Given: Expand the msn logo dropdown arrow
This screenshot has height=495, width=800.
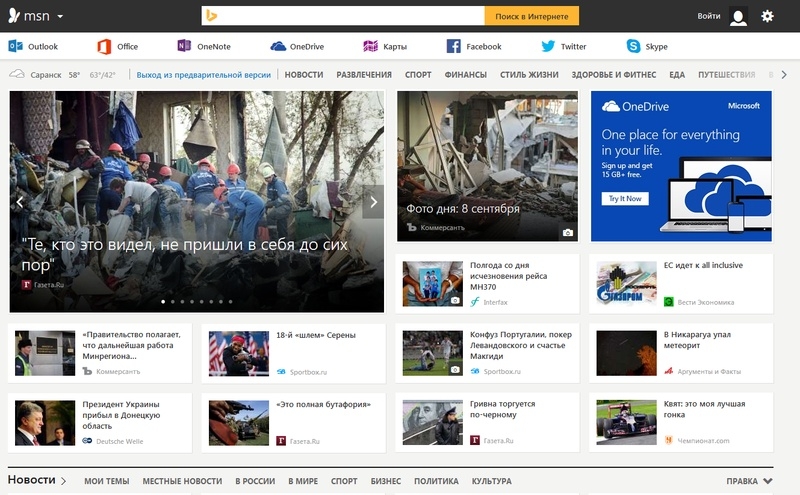Looking at the screenshot, I should coord(61,17).
